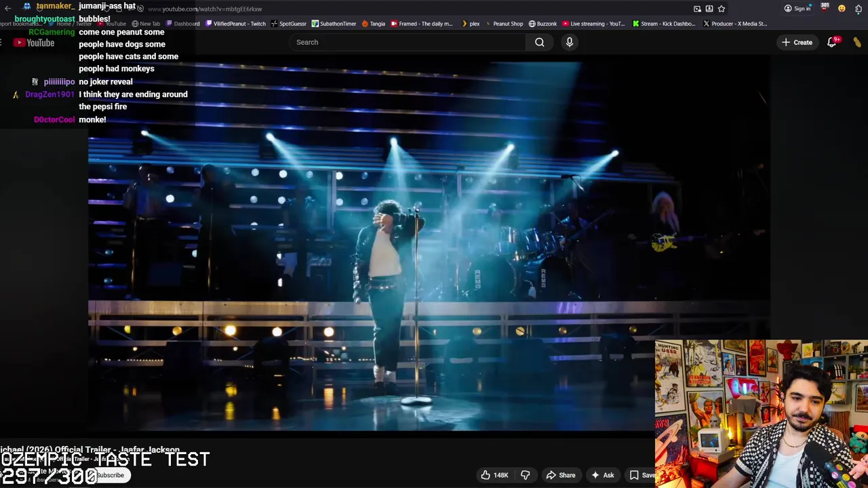
Task: Bookmark this page with star icon
Action: coord(722,9)
